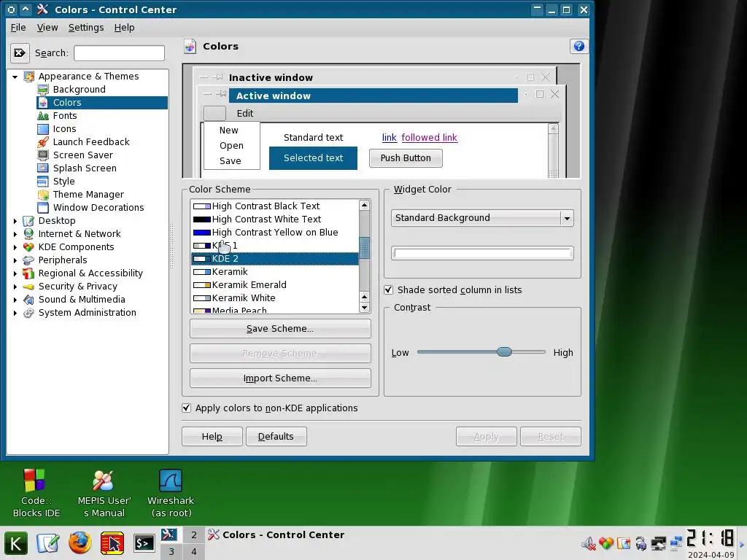747x560 pixels.
Task: Open MEPIS User's Manual desktop icon
Action: [103, 481]
